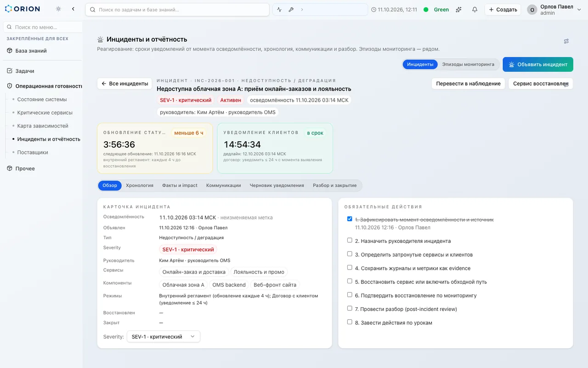Expand the top bar tools chevron arrow
Viewport: 588px width, 368px height.
302,10
